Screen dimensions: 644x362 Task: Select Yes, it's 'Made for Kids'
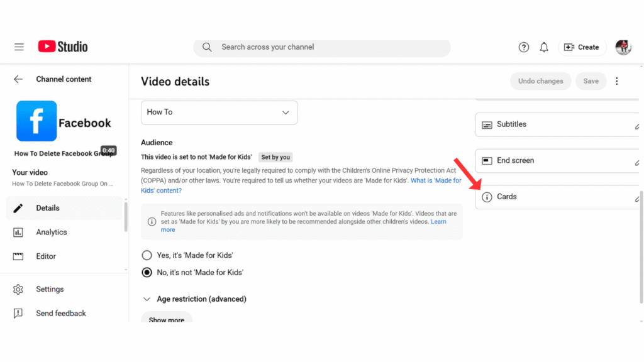(147, 255)
